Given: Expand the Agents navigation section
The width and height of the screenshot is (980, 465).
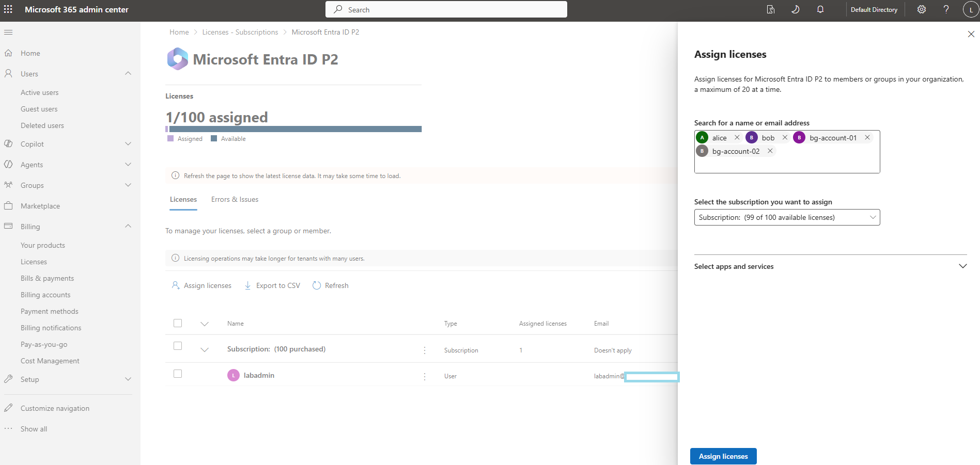Looking at the screenshot, I should 128,164.
